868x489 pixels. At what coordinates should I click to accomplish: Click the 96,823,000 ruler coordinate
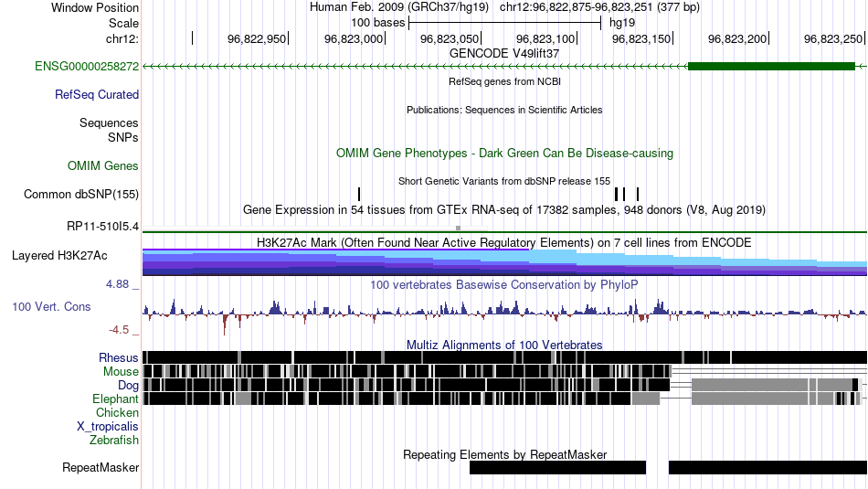click(354, 38)
